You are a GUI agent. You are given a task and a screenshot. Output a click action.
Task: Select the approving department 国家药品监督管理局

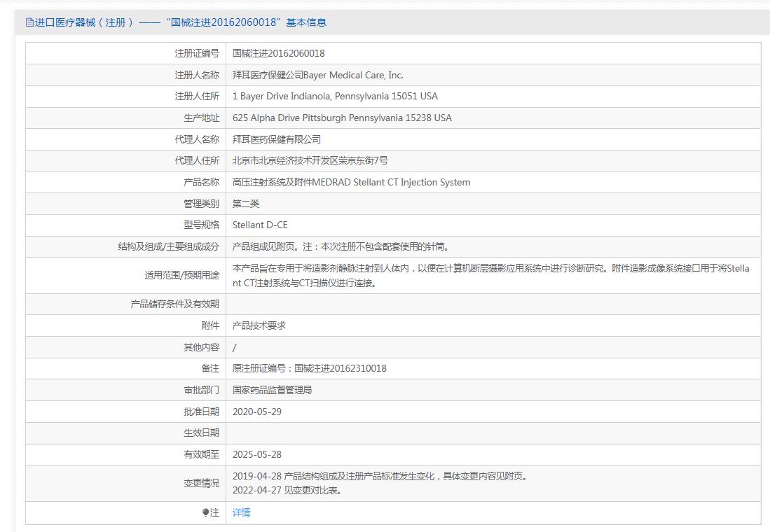[x=272, y=390]
